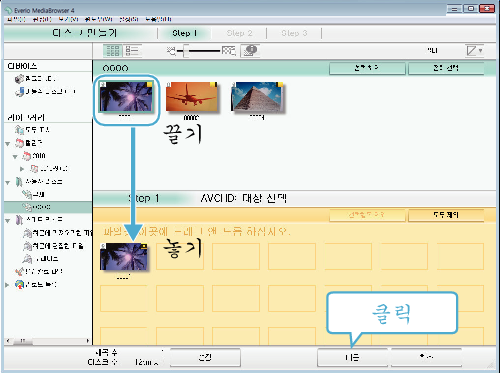Click the globe upload icon in sidebar
The width and height of the screenshot is (500, 373).
point(19,284)
